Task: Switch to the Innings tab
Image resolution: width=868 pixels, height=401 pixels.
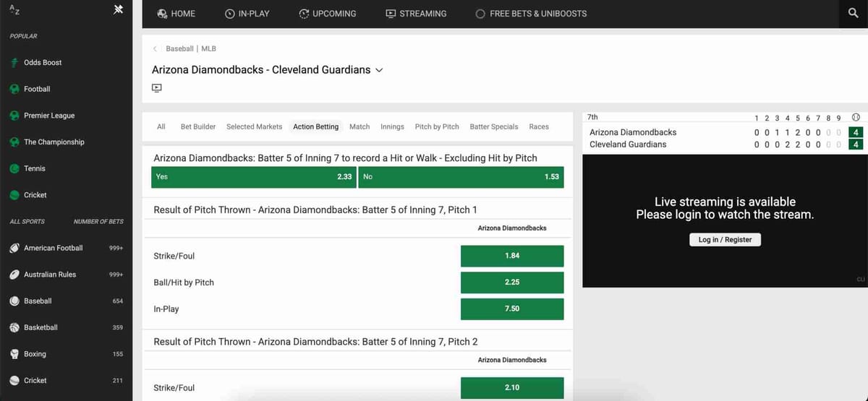Action: pyautogui.click(x=392, y=126)
